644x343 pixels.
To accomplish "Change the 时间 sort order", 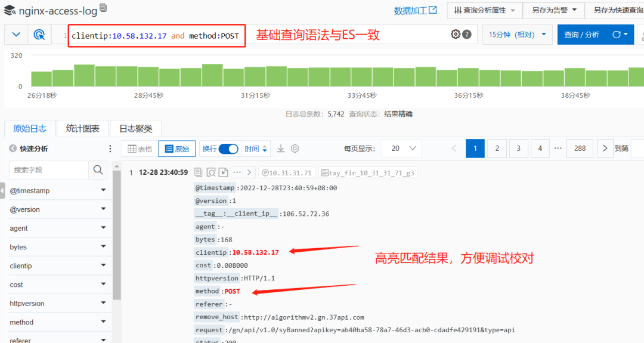I will [256, 149].
